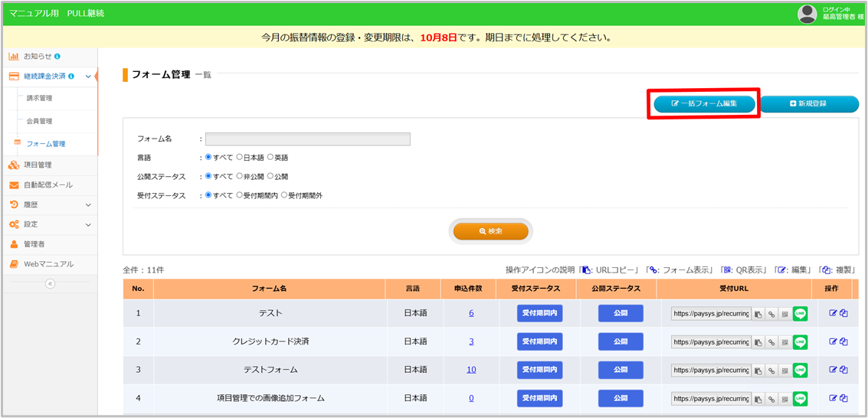Expand the 履歴 sidebar menu

coord(88,205)
